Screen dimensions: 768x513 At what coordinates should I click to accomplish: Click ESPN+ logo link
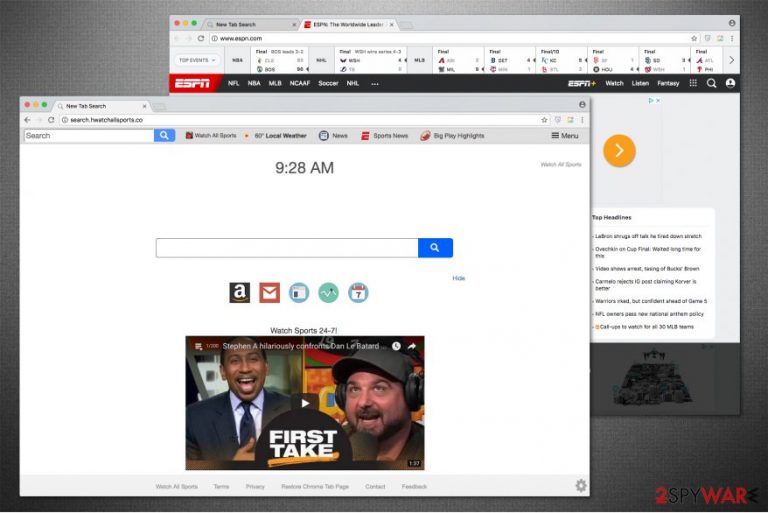[582, 84]
